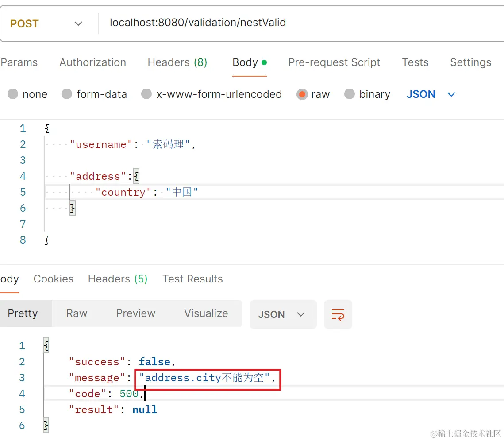Switch to the Tests tab

point(415,62)
